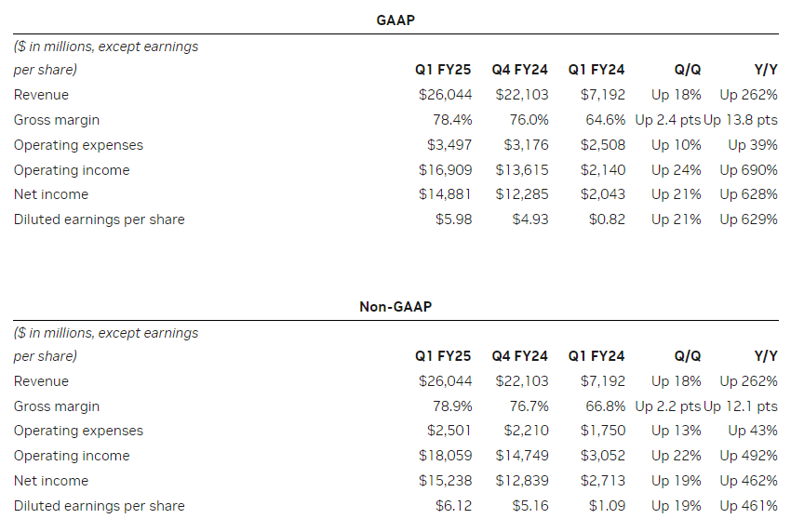The width and height of the screenshot is (804, 532).
Task: Select GAAP Q1 FY25 revenue value $26,044
Action: tap(446, 95)
